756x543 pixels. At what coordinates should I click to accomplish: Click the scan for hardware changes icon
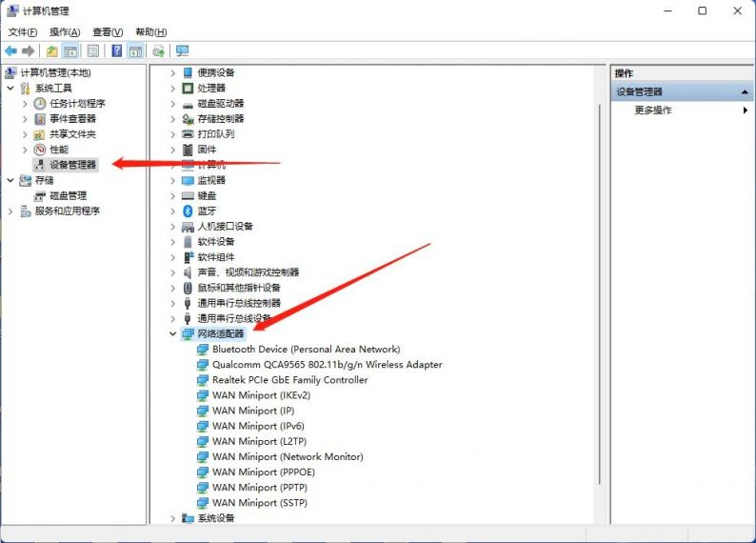(x=158, y=50)
